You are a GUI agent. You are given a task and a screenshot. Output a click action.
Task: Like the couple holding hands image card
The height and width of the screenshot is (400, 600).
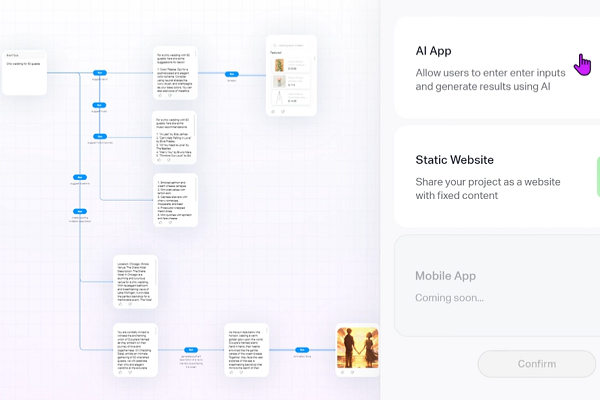coord(342,372)
